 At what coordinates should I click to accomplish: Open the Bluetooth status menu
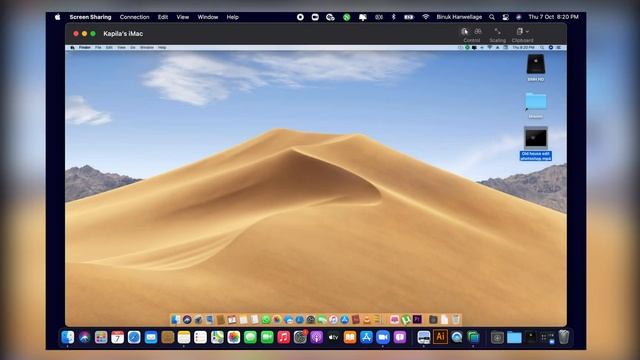tap(393, 17)
